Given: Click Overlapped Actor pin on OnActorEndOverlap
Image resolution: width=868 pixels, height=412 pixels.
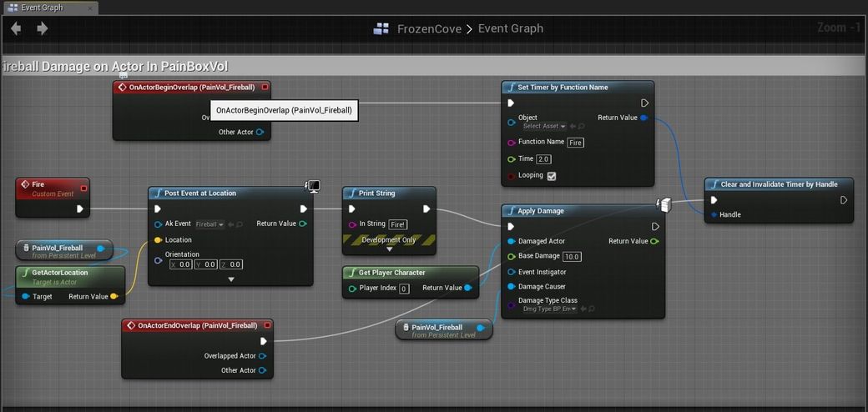Looking at the screenshot, I should point(262,356).
